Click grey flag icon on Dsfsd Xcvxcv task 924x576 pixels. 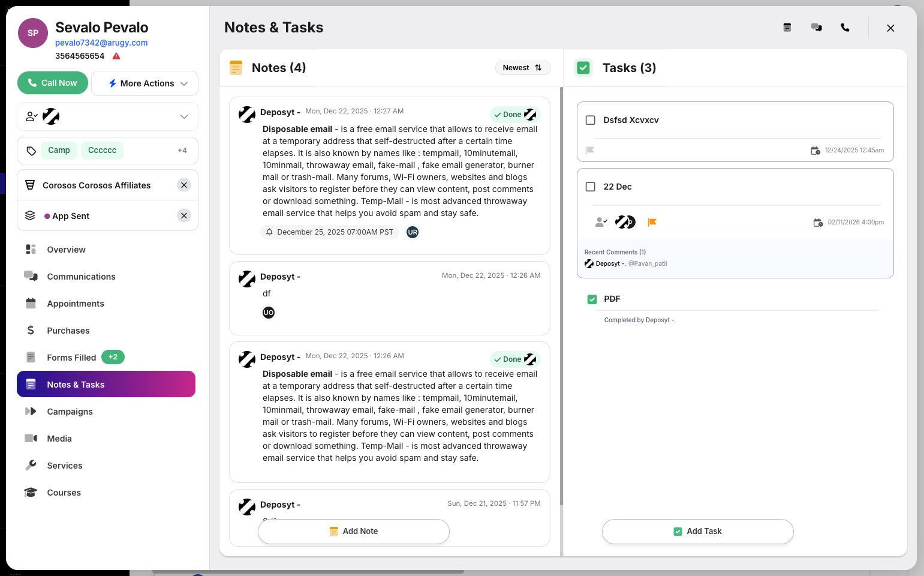tap(590, 150)
